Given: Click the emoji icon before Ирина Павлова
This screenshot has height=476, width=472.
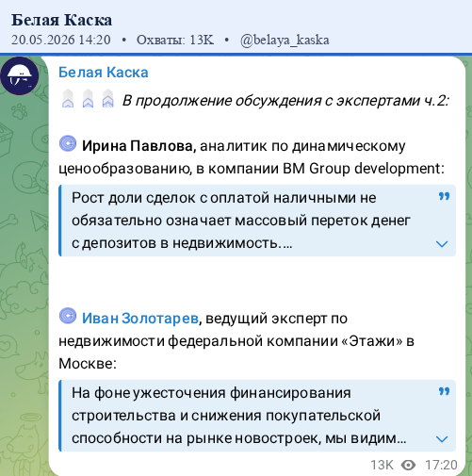Looking at the screenshot, I should 68,143.
